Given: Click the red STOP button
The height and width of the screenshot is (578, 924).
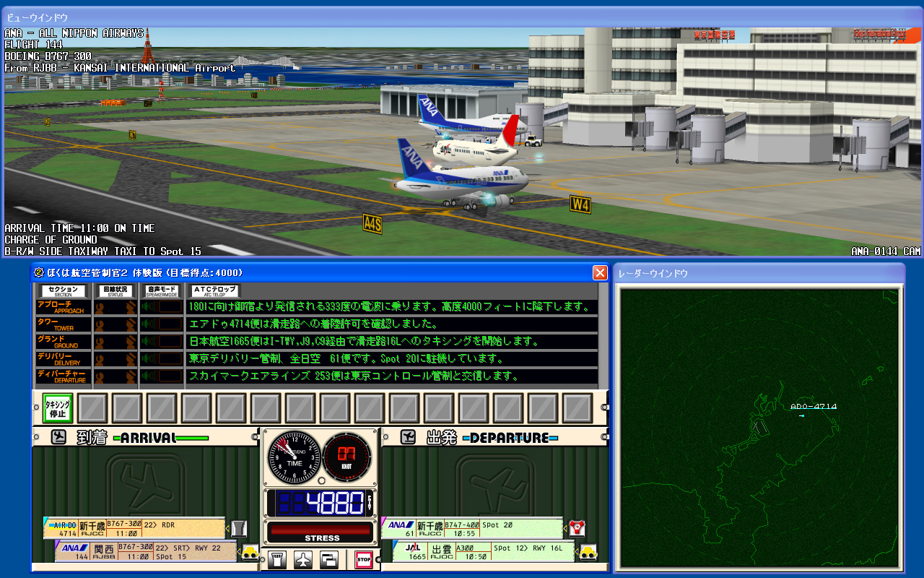Looking at the screenshot, I should pos(364,560).
